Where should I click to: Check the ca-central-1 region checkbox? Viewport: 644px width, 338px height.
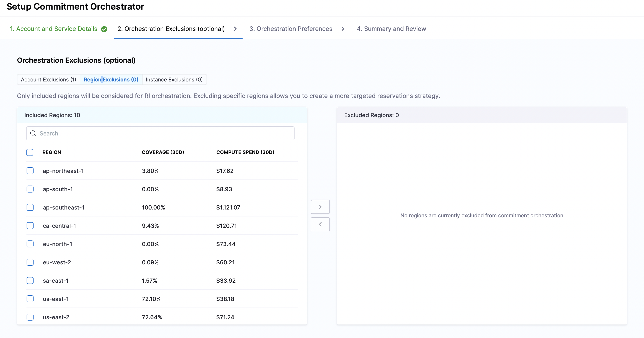pyautogui.click(x=30, y=225)
